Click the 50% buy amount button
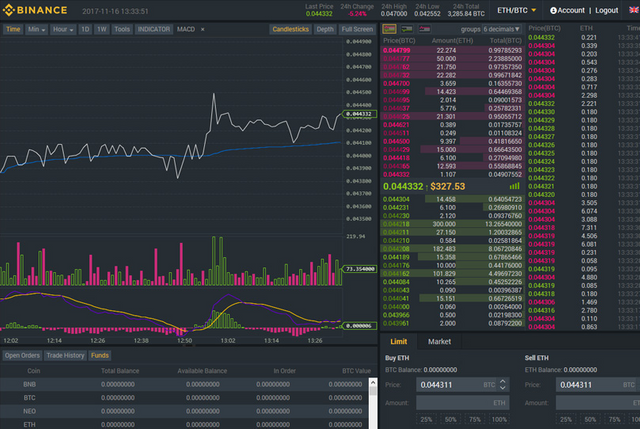The width and height of the screenshot is (640, 429). (x=451, y=420)
